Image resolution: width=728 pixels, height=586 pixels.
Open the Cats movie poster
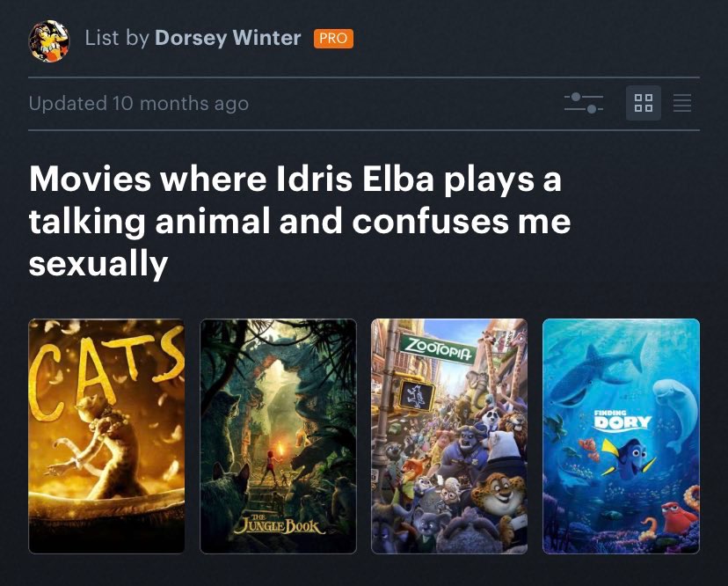[x=106, y=436]
